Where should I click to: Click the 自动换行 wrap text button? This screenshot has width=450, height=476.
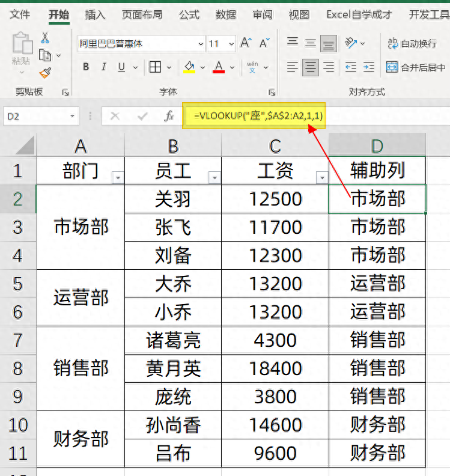pyautogui.click(x=412, y=44)
